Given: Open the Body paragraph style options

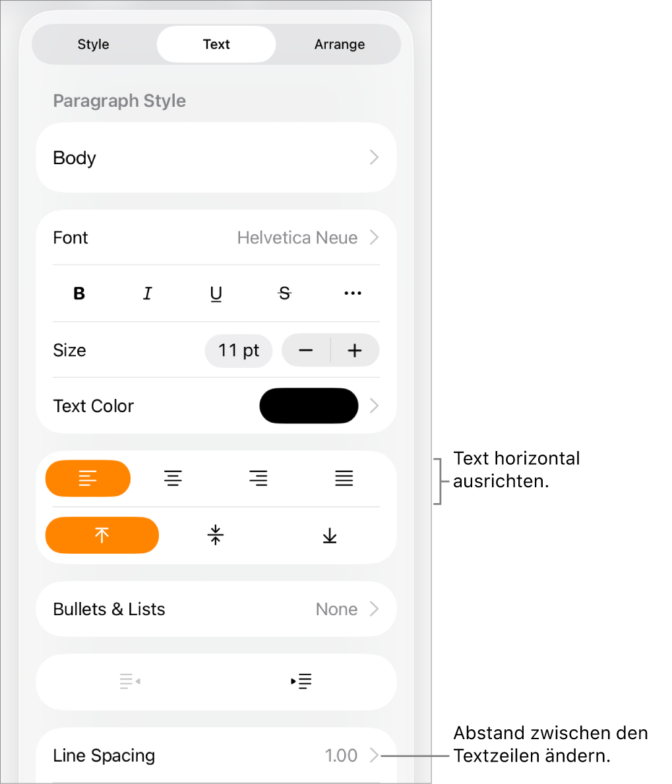Looking at the screenshot, I should [x=216, y=158].
